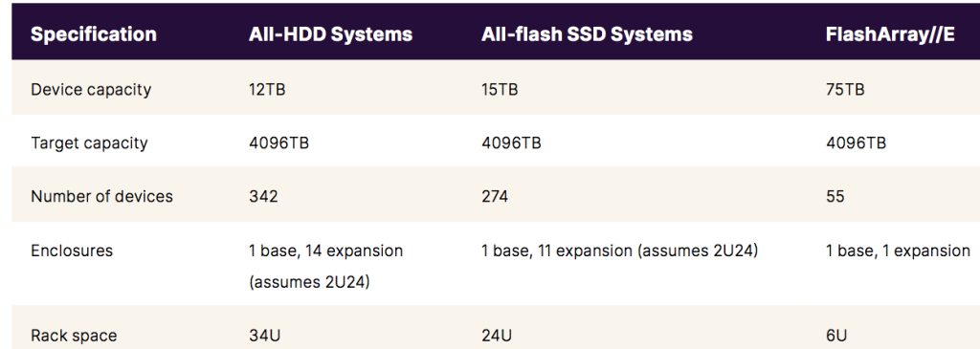The height and width of the screenshot is (349, 980).
Task: Select the 1 base, 1 expansion cell
Action: [898, 251]
